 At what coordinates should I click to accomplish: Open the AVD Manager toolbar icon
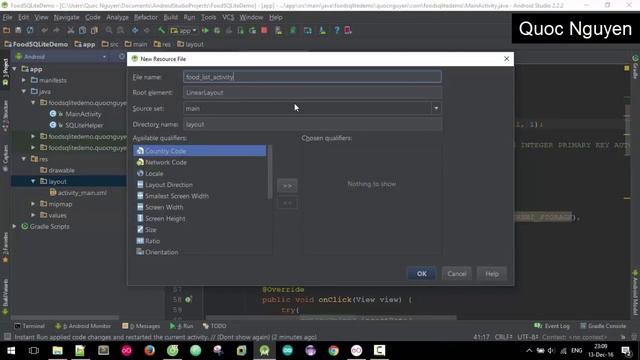[x=279, y=30]
